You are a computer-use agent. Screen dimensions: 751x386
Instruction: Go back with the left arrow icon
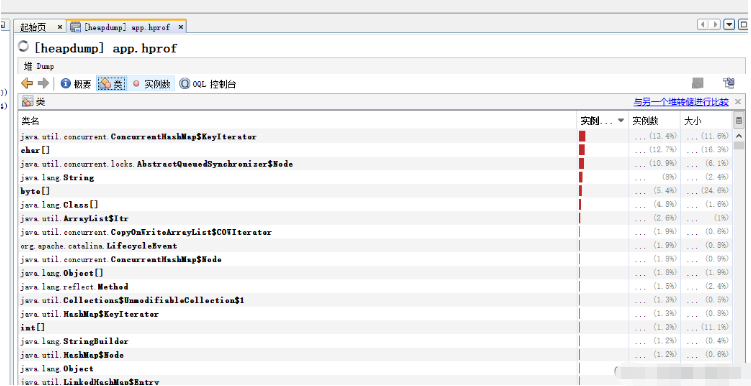click(x=27, y=84)
